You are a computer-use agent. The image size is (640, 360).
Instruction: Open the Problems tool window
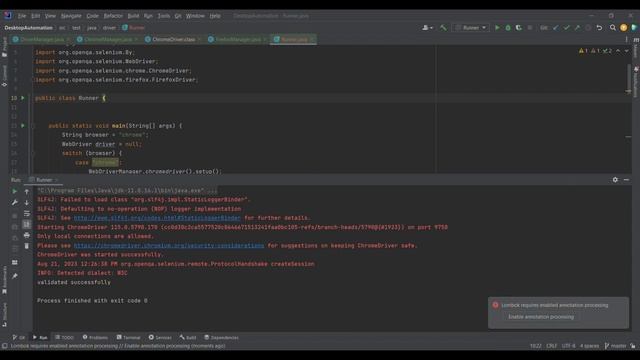pyautogui.click(x=95, y=338)
